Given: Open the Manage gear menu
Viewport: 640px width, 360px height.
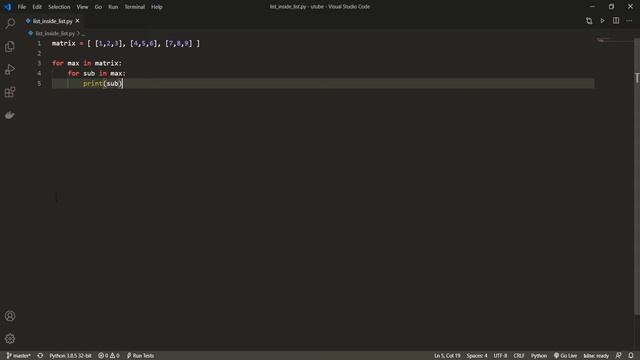Looking at the screenshot, I should [10, 338].
